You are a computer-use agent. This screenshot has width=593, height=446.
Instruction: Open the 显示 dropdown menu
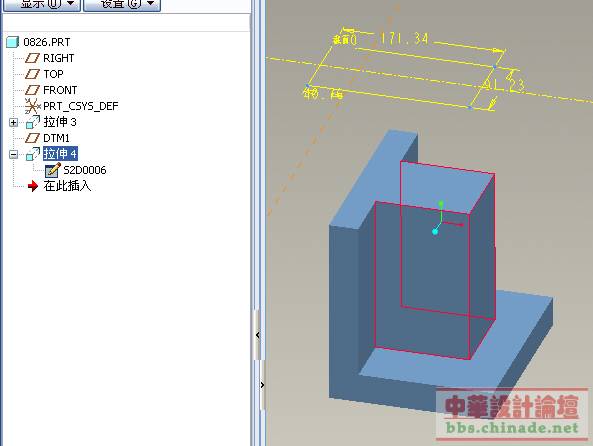42,5
